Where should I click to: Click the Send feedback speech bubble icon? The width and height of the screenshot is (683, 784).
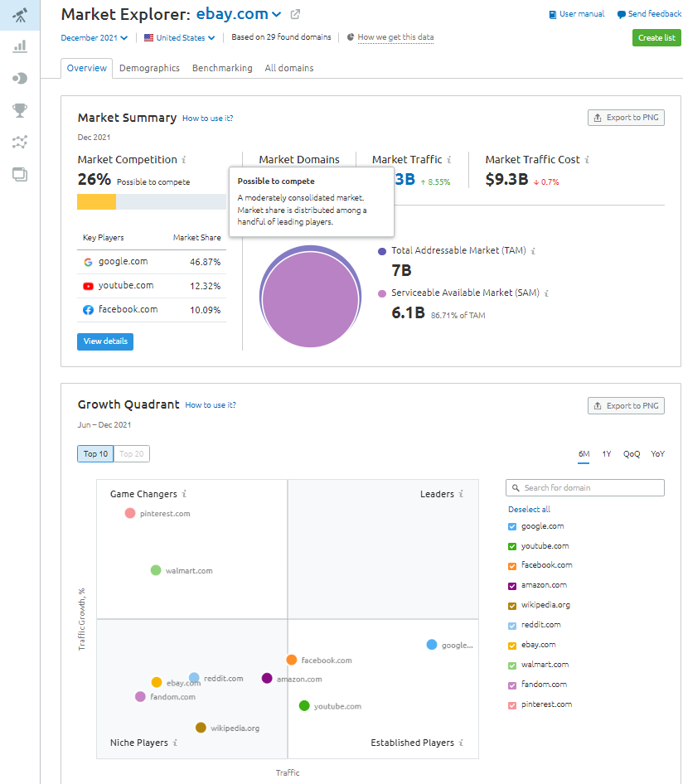[622, 14]
